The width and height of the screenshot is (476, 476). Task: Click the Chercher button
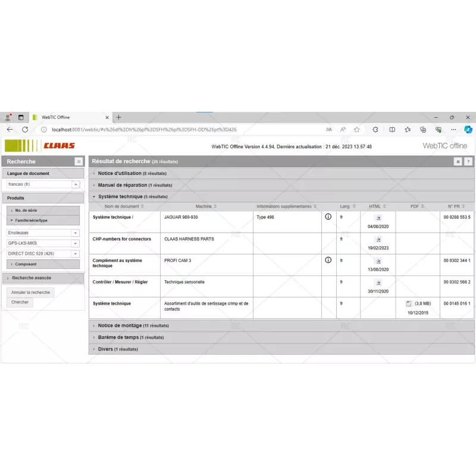(20, 302)
